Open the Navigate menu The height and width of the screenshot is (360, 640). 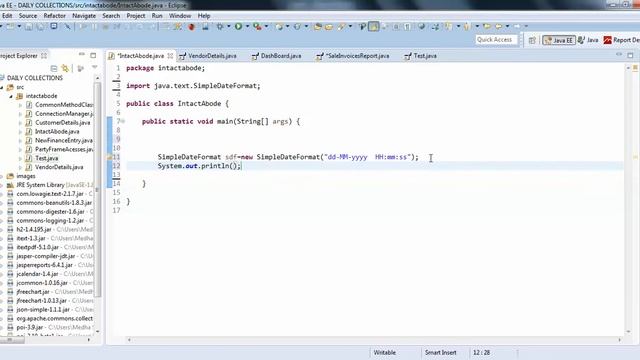click(84, 16)
